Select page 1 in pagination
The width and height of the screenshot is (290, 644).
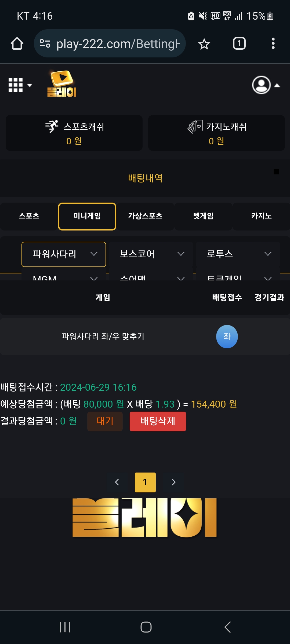point(145,482)
